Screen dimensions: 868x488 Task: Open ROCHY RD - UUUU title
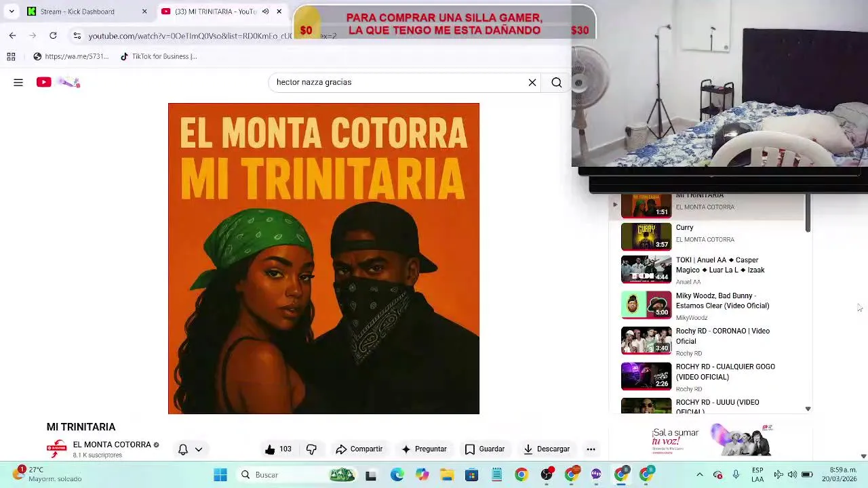coord(717,407)
